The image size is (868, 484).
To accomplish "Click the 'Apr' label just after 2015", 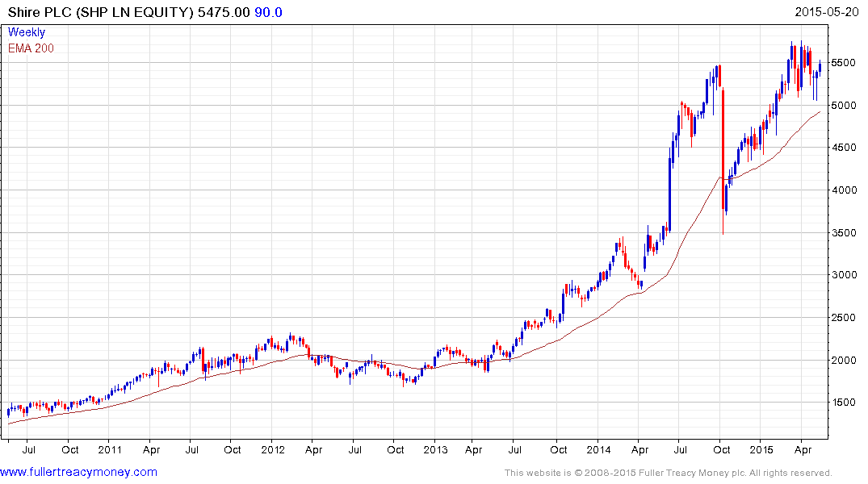I will click(803, 449).
